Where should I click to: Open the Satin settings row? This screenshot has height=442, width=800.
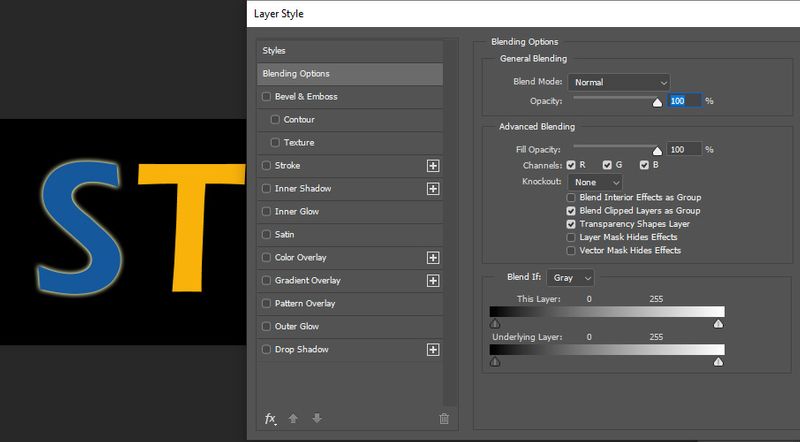[x=350, y=234]
